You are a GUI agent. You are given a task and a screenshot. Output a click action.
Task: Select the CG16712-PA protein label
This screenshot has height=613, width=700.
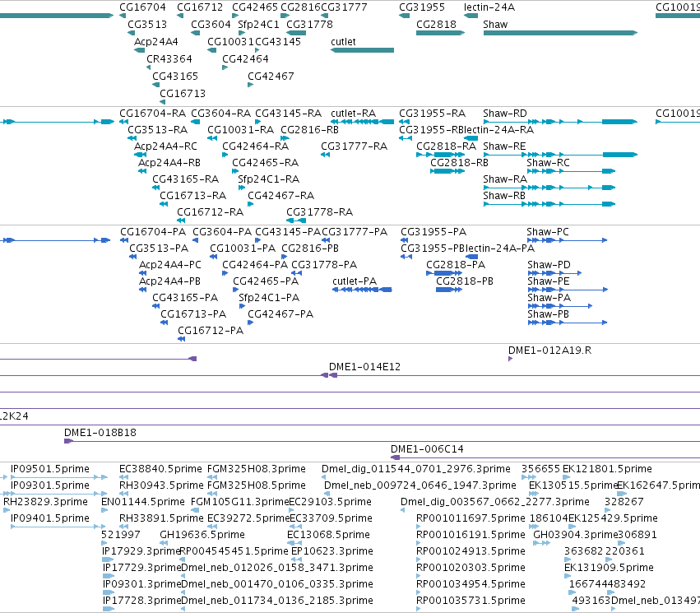[x=211, y=332]
